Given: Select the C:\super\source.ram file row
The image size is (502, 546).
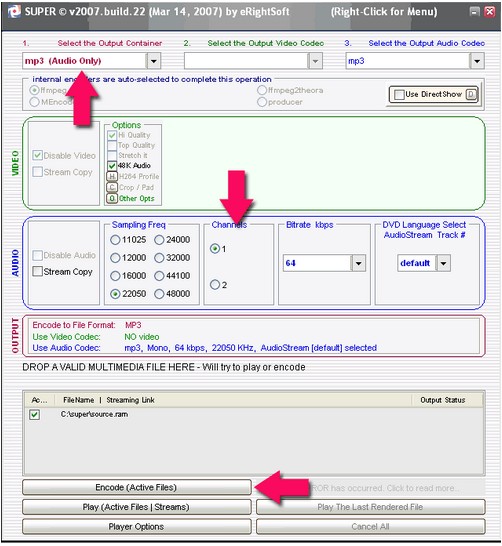Looking at the screenshot, I should click(x=253, y=415).
